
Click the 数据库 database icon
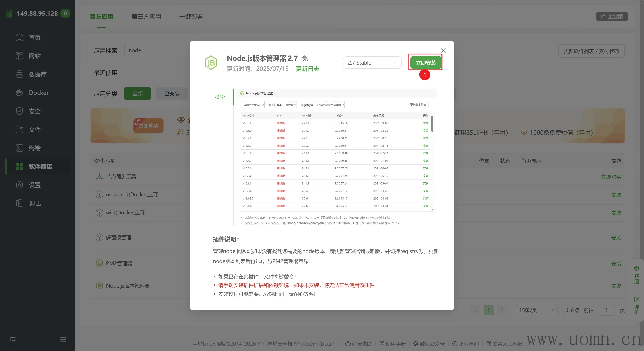tap(19, 74)
